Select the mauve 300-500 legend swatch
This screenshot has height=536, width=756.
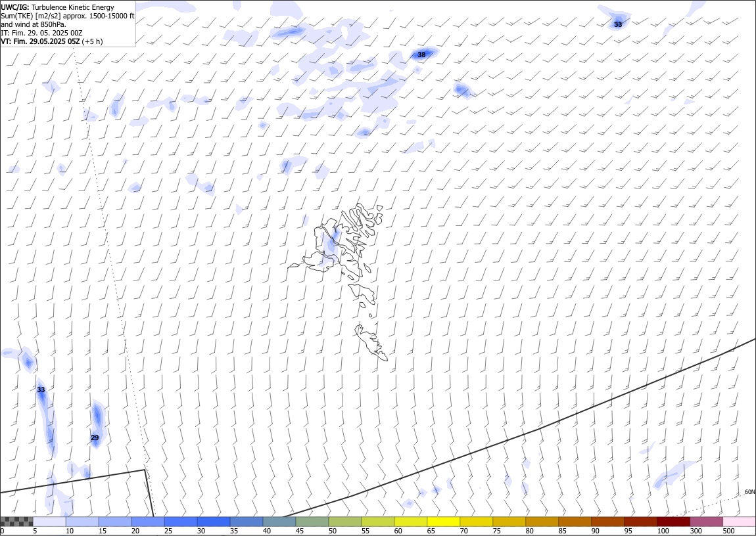pyautogui.click(x=707, y=522)
